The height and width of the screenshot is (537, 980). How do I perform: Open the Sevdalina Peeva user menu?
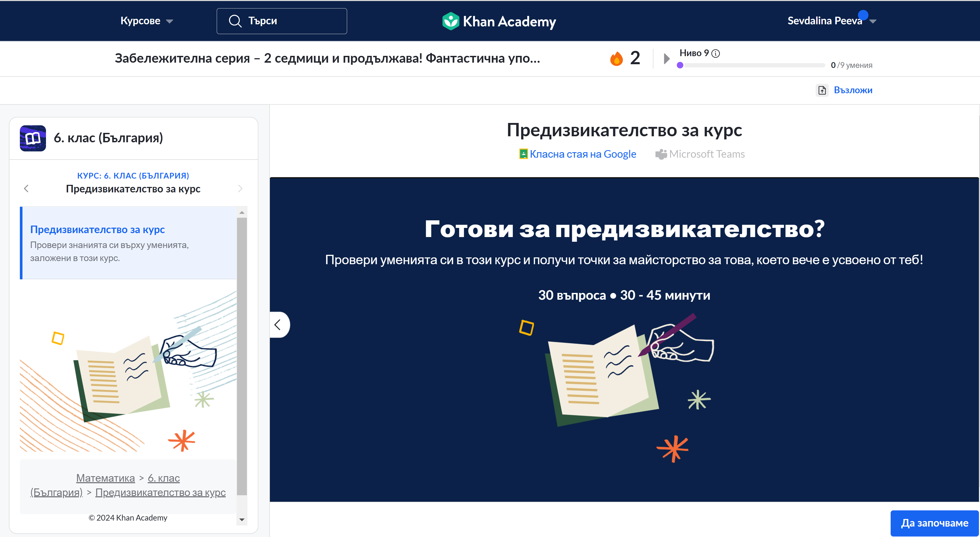pyautogui.click(x=832, y=21)
